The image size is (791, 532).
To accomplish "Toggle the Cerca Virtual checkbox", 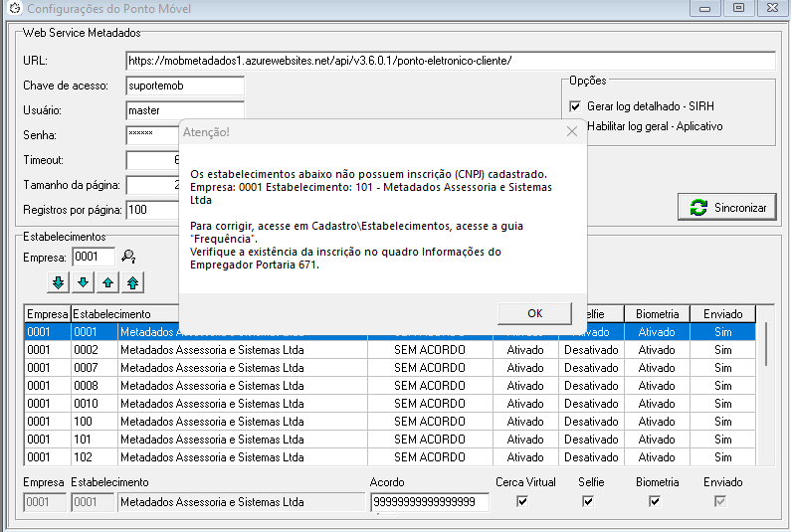I will pos(523,502).
